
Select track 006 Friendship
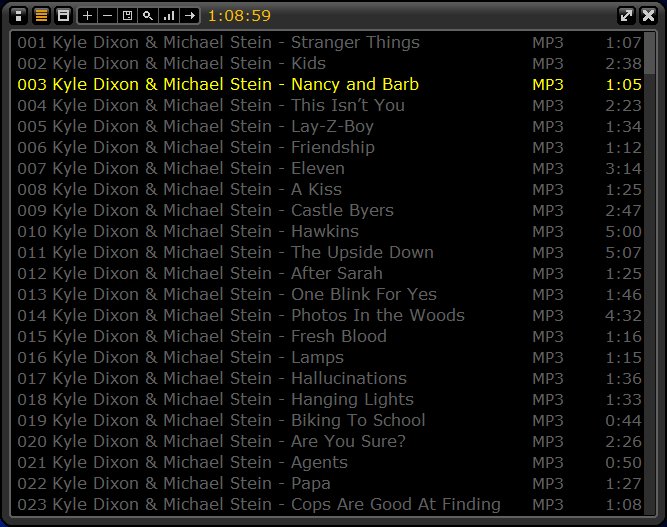click(x=327, y=147)
